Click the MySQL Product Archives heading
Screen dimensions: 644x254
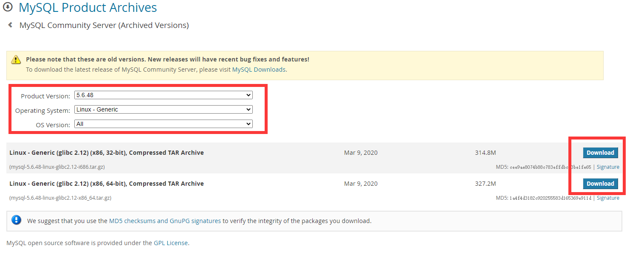[x=88, y=8]
